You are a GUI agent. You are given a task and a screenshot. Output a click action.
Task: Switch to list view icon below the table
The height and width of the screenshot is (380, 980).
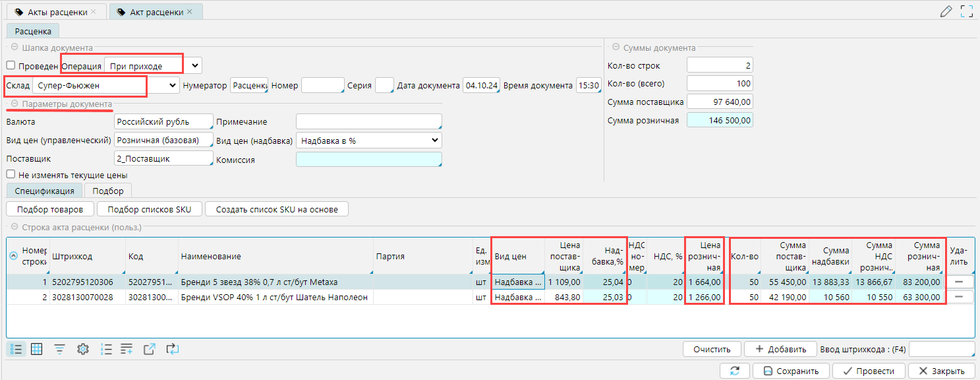coord(16,349)
